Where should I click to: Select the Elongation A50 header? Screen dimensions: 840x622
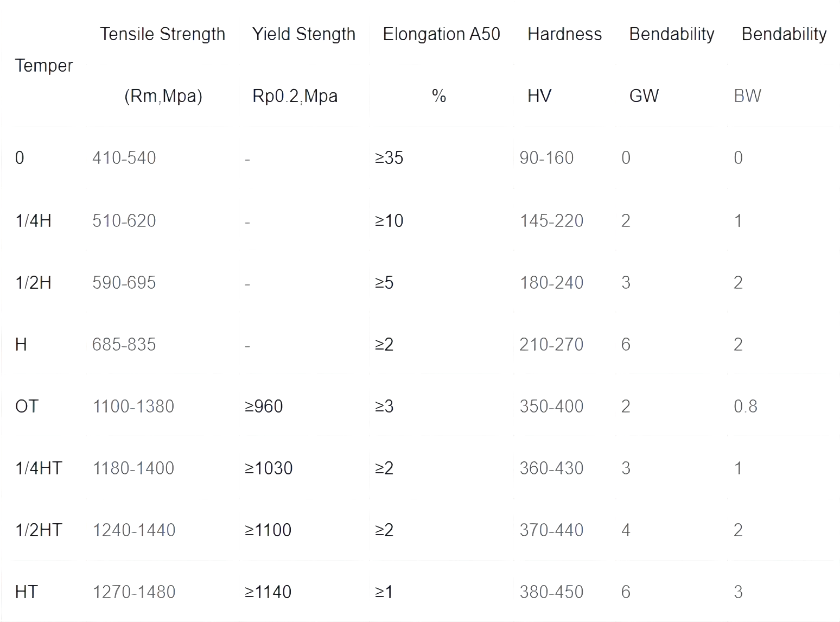tap(441, 34)
